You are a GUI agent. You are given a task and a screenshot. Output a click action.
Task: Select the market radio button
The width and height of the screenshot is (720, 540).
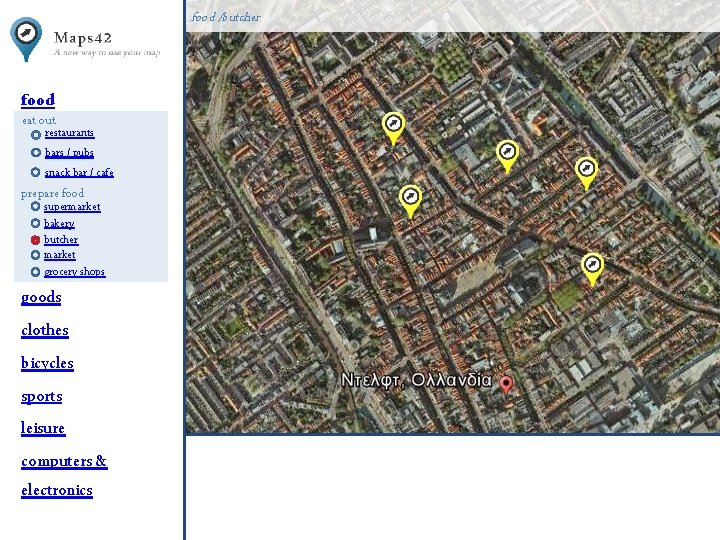35,255
